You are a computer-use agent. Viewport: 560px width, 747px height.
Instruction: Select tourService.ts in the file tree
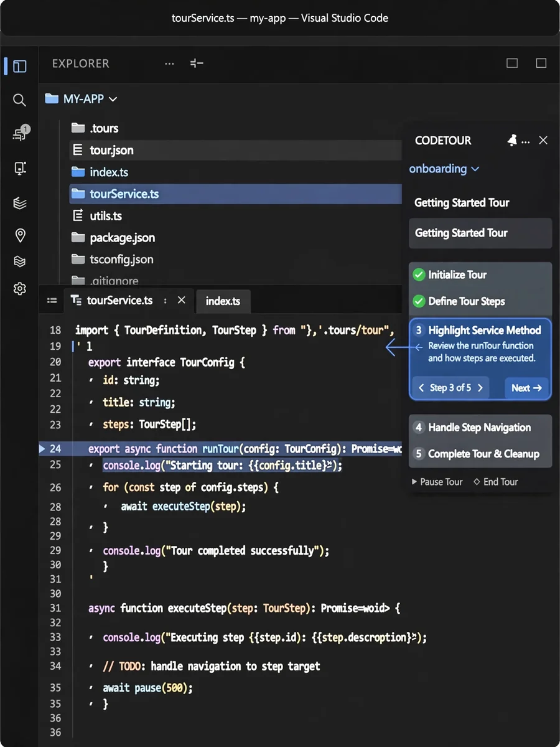tap(236, 194)
